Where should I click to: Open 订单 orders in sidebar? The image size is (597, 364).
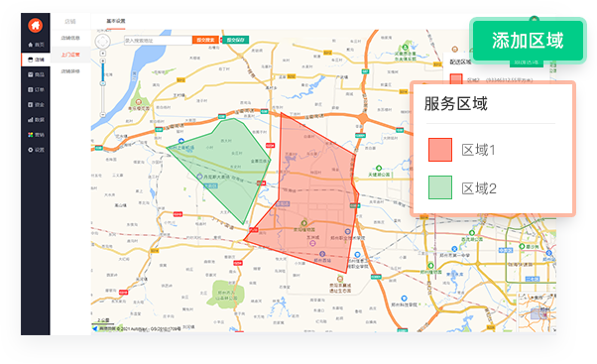36,89
